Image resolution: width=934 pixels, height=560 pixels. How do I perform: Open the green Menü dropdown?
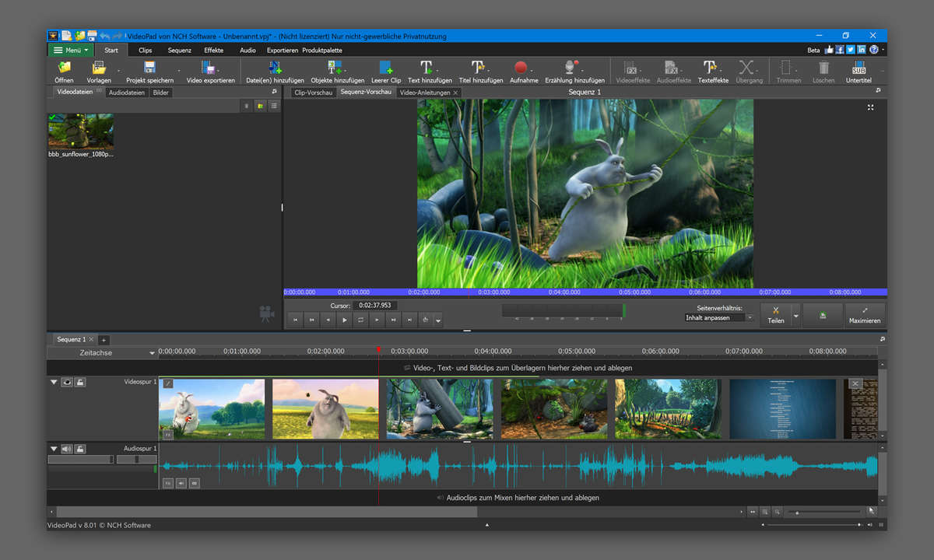coord(70,50)
